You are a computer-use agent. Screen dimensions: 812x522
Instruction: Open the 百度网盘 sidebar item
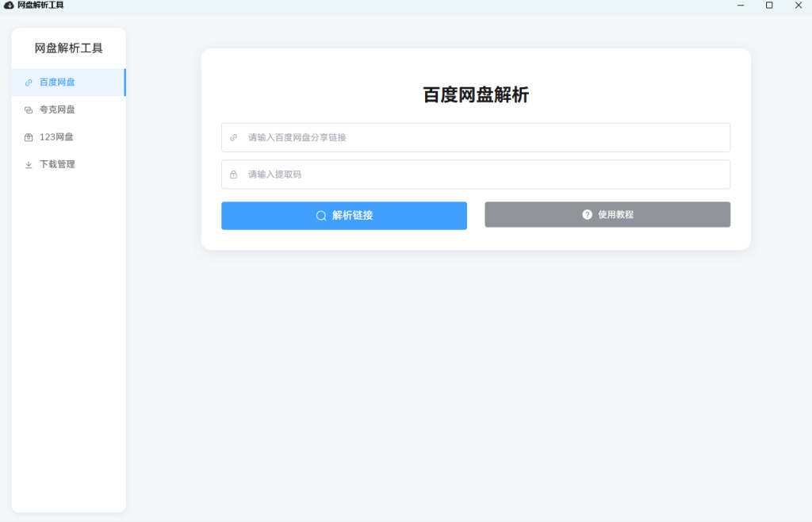(x=68, y=83)
